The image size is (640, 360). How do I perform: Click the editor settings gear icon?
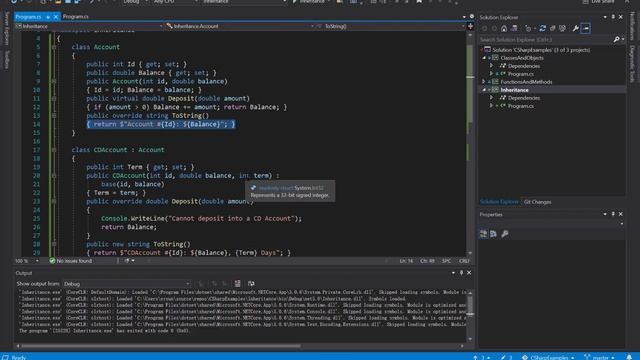[471, 17]
